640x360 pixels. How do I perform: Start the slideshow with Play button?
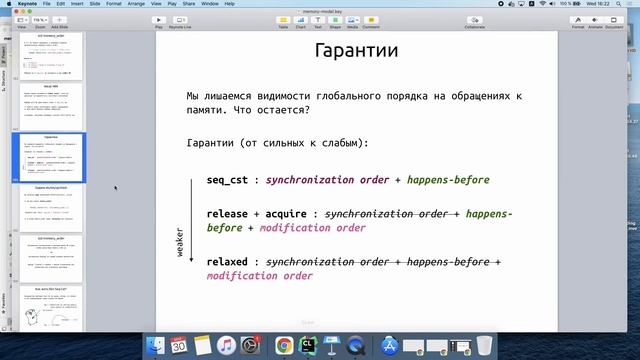pyautogui.click(x=159, y=20)
